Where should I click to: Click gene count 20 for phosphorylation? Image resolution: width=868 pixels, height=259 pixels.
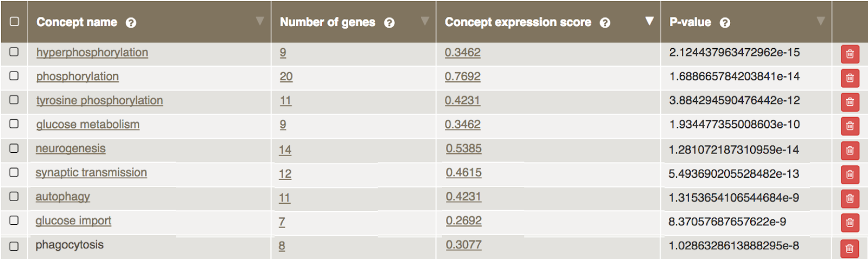pos(286,76)
